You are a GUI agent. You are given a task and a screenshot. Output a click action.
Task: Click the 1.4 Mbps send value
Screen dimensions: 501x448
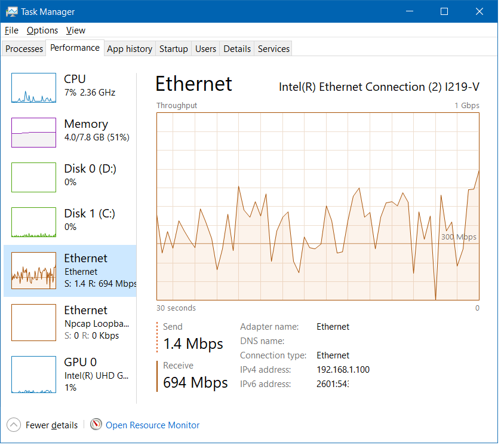[x=193, y=344]
